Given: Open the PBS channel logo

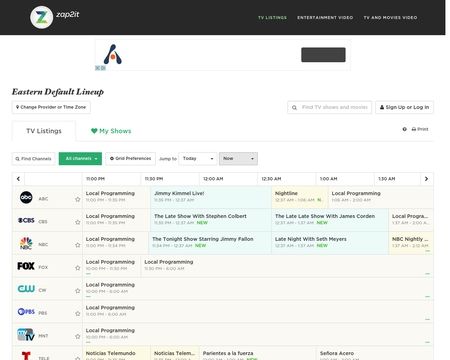Looking at the screenshot, I should (26, 312).
